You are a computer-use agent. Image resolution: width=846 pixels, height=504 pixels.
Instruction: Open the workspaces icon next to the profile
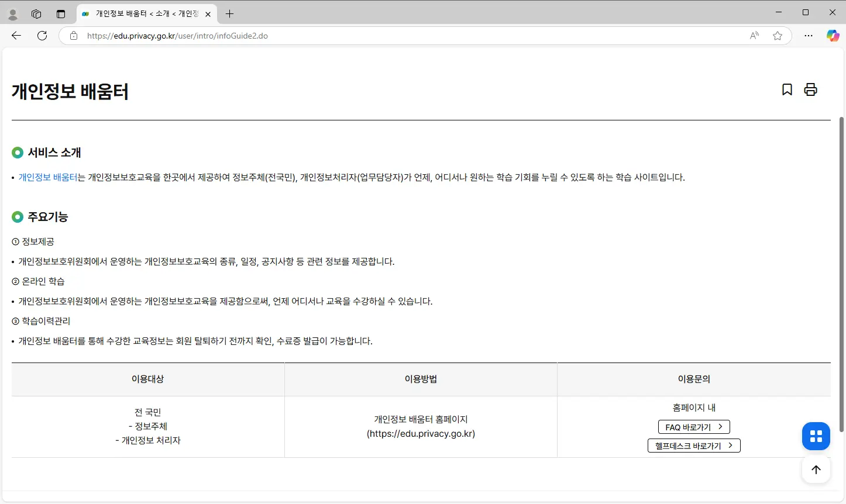click(x=36, y=13)
